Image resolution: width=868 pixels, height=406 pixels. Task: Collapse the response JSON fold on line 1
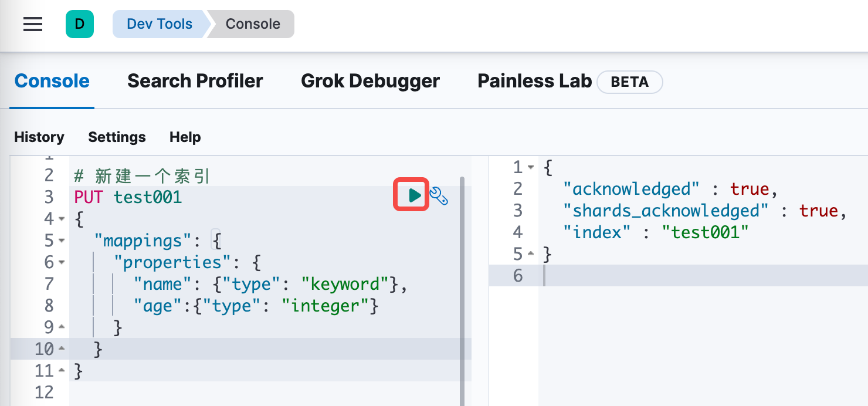(531, 167)
